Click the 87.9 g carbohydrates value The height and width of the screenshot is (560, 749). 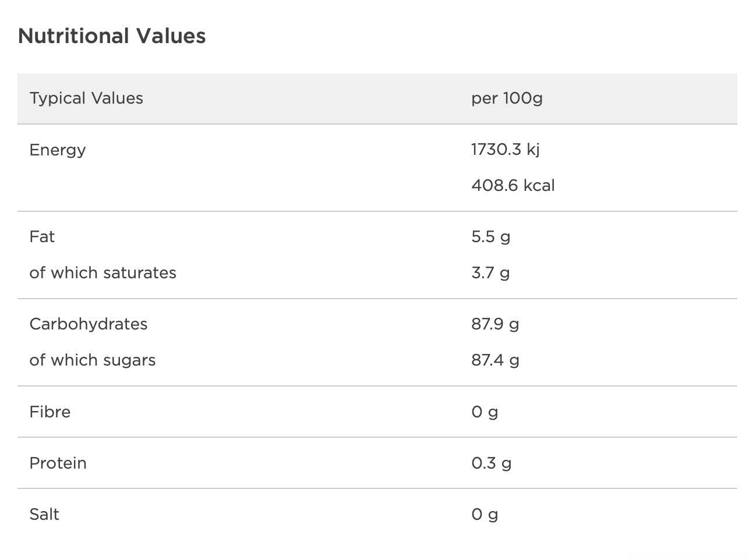495,324
